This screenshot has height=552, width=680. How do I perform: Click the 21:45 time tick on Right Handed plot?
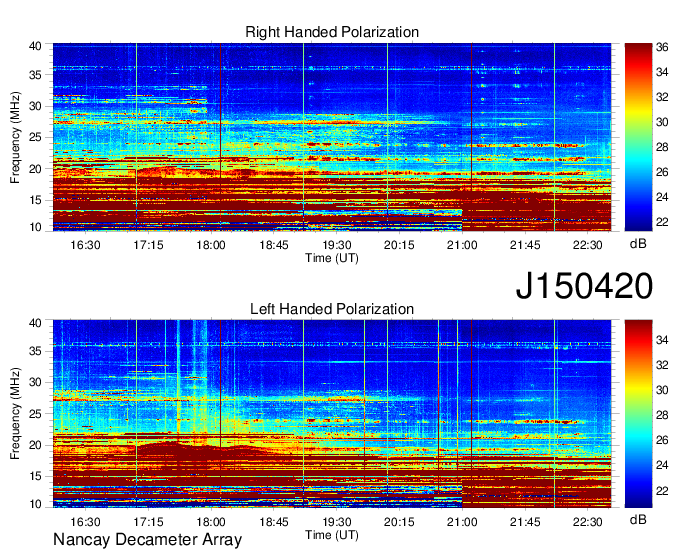[525, 245]
